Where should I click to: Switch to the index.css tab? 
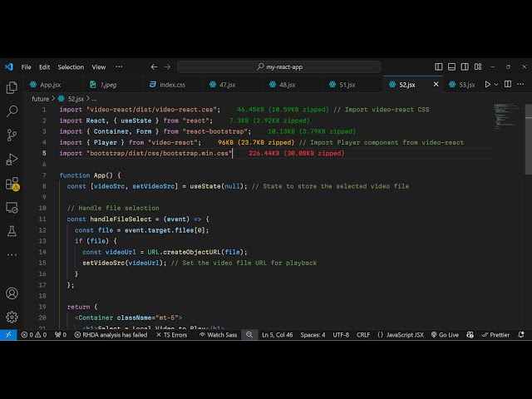172,84
